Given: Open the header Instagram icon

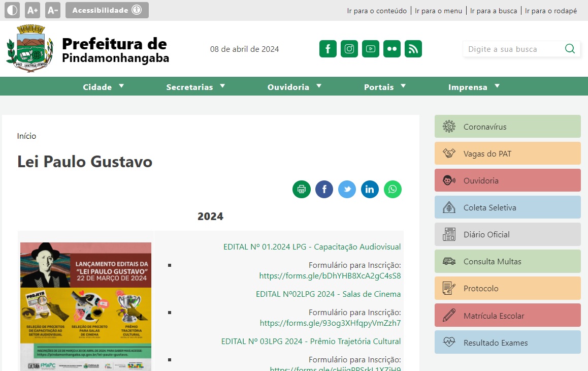Looking at the screenshot, I should click(x=349, y=49).
